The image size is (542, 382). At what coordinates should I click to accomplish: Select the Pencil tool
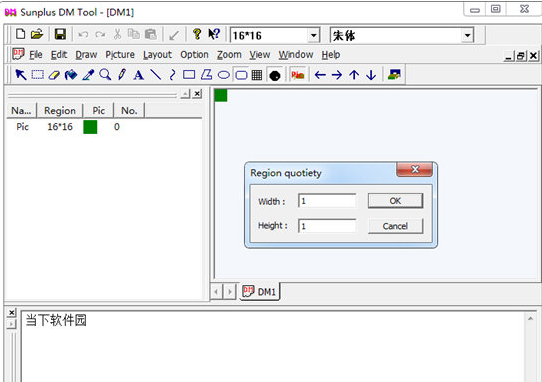122,74
